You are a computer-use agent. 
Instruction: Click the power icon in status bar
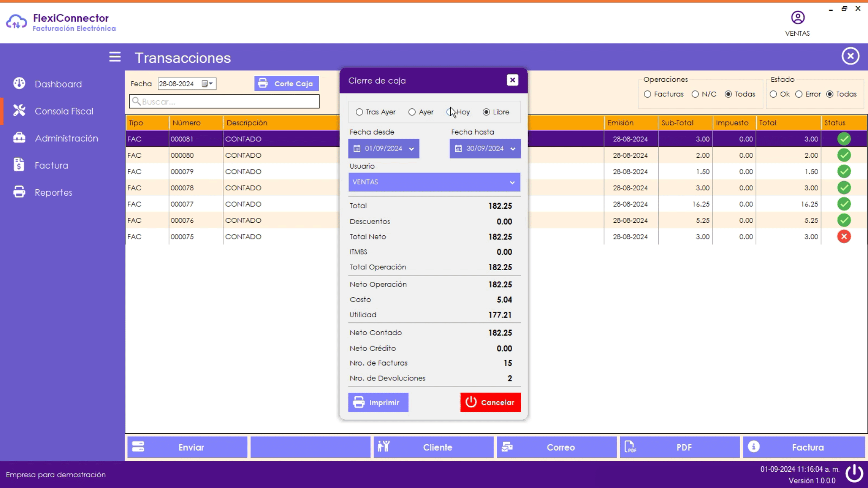coord(854,474)
